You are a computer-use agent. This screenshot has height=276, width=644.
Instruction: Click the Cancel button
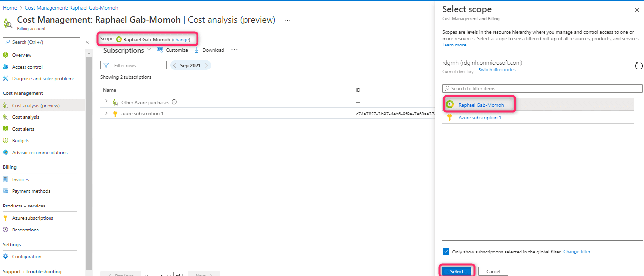coord(493,271)
